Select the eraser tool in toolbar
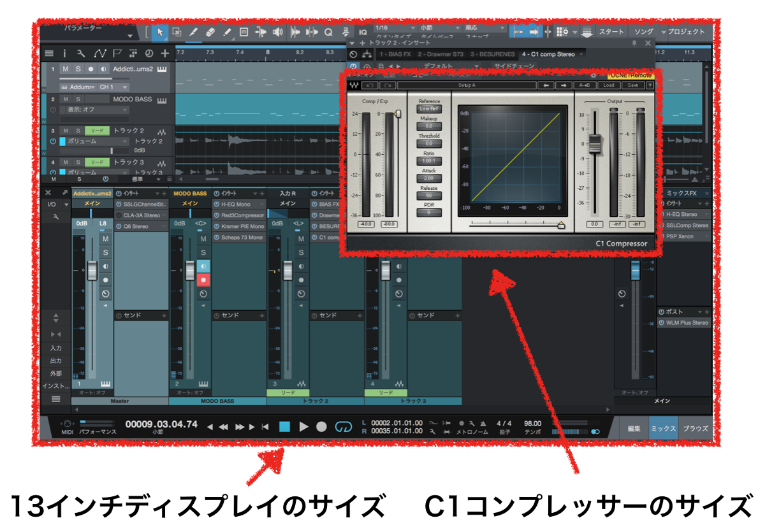This screenshot has height=532, width=765. click(x=210, y=31)
